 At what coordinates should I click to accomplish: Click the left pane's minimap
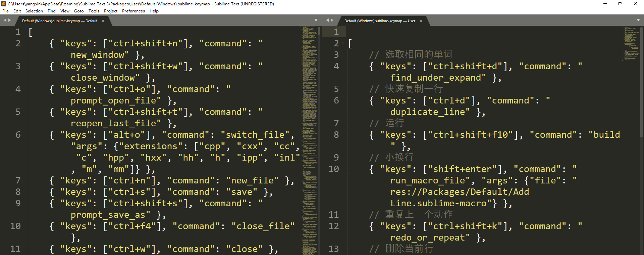pyautogui.click(x=309, y=134)
